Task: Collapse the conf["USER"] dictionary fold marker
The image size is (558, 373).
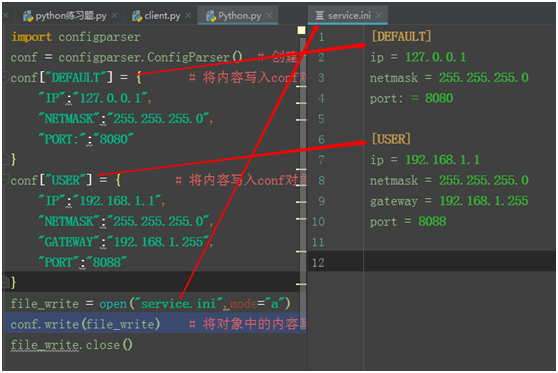Action: click(6, 180)
